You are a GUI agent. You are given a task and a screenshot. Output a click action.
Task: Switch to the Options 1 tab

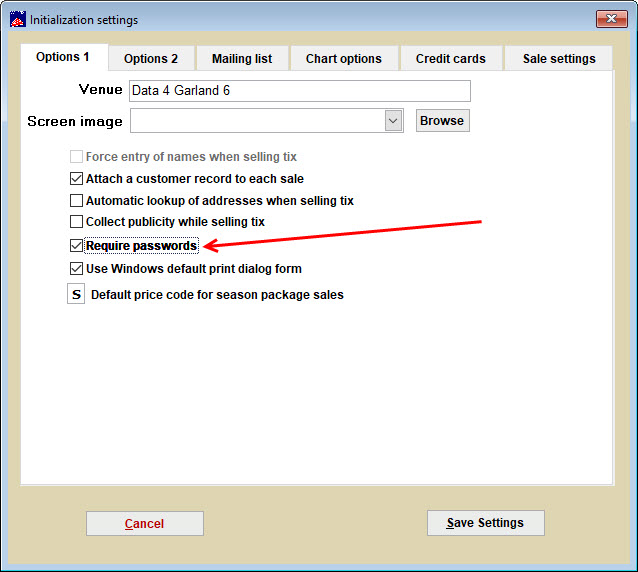coord(63,57)
